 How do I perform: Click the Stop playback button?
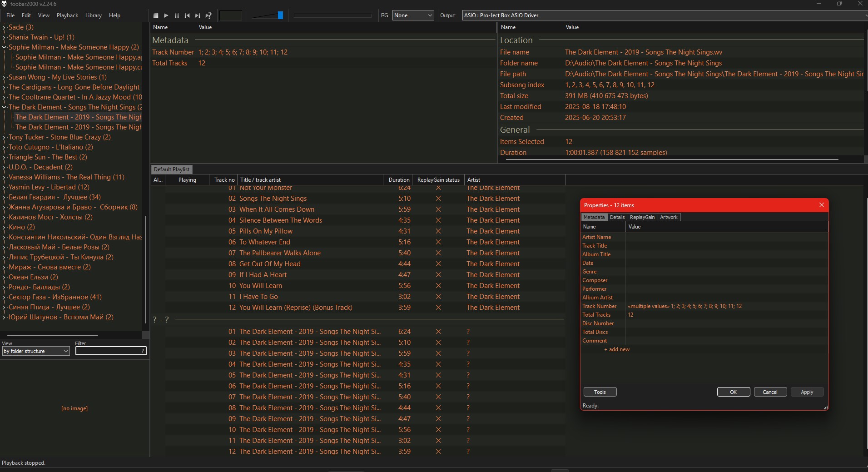pos(156,15)
